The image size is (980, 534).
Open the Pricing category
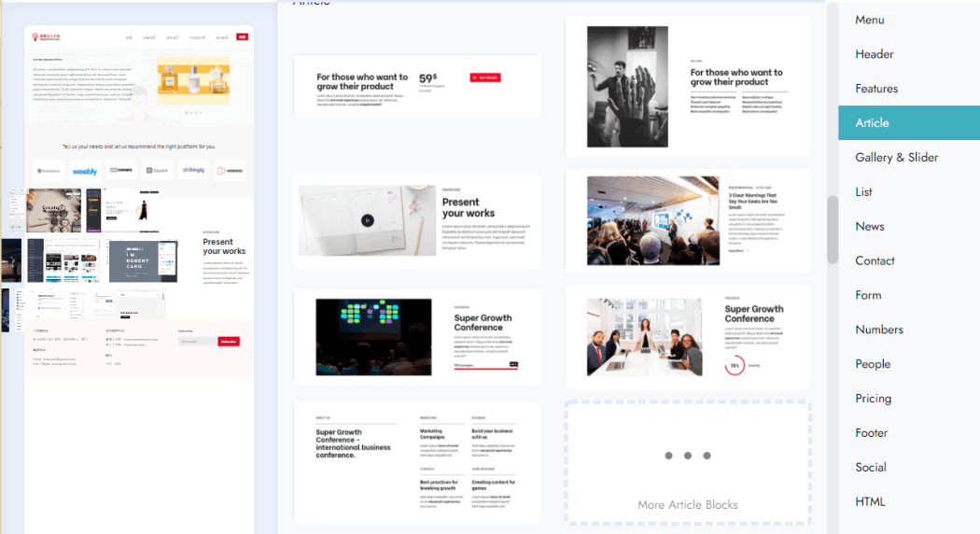click(x=873, y=399)
